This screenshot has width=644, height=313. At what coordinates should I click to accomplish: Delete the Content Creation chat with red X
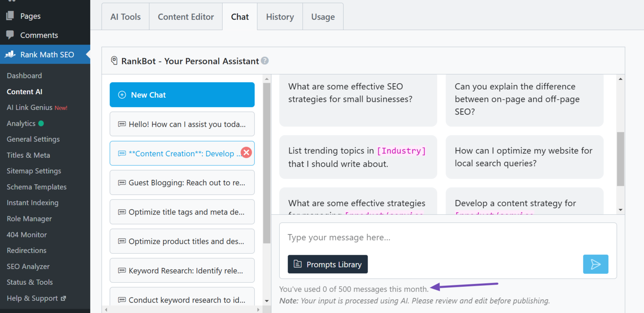(x=247, y=153)
